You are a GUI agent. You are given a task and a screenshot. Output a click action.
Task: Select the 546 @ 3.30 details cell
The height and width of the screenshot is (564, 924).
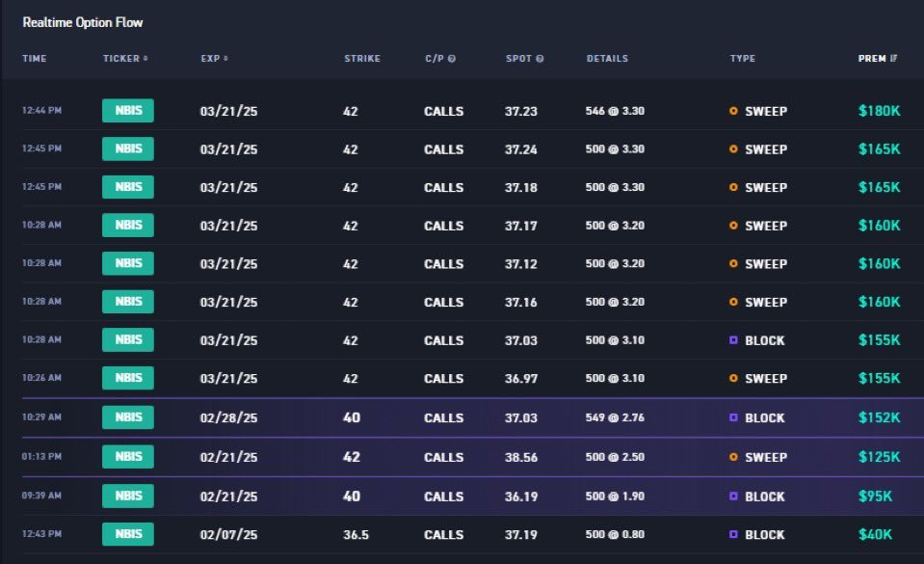coord(614,111)
